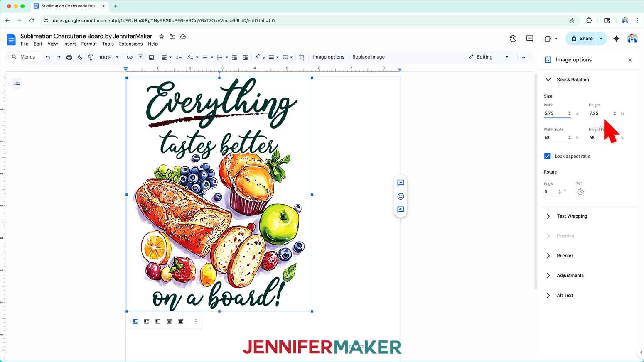Select the paint format tool

[91, 57]
